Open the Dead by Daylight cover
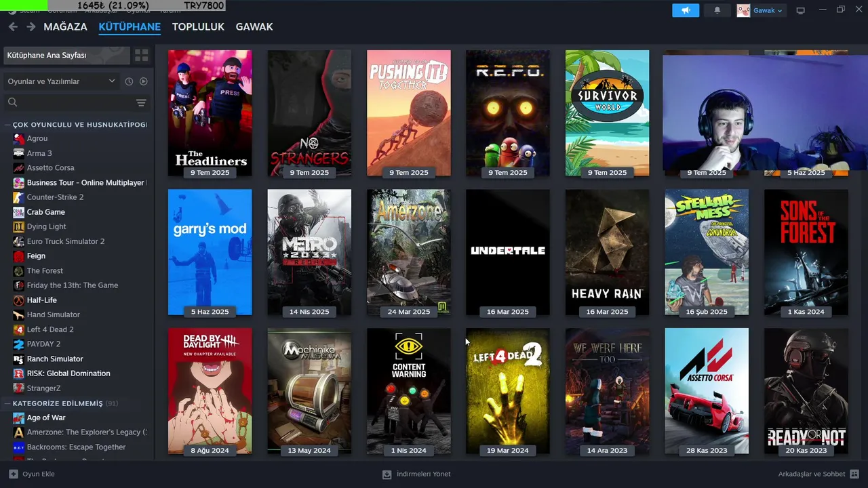 (210, 391)
